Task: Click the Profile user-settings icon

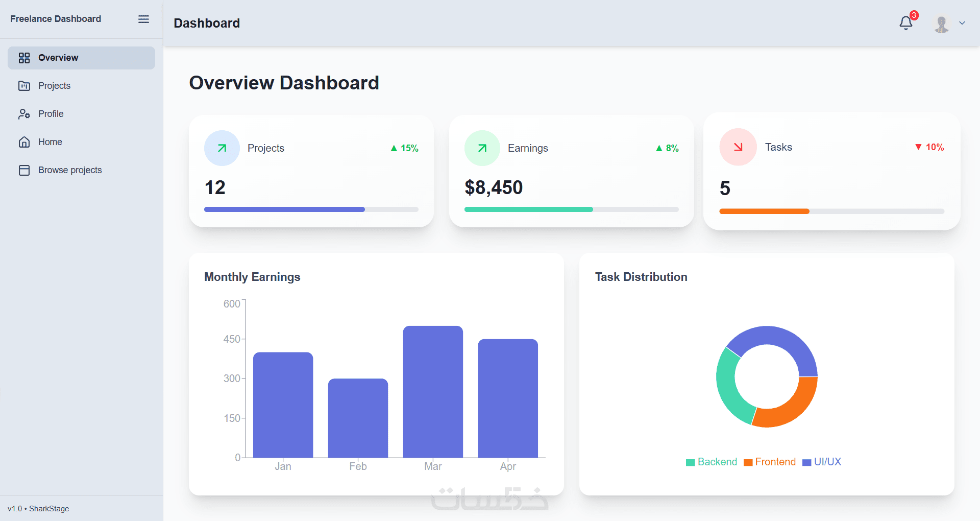Action: pos(24,114)
